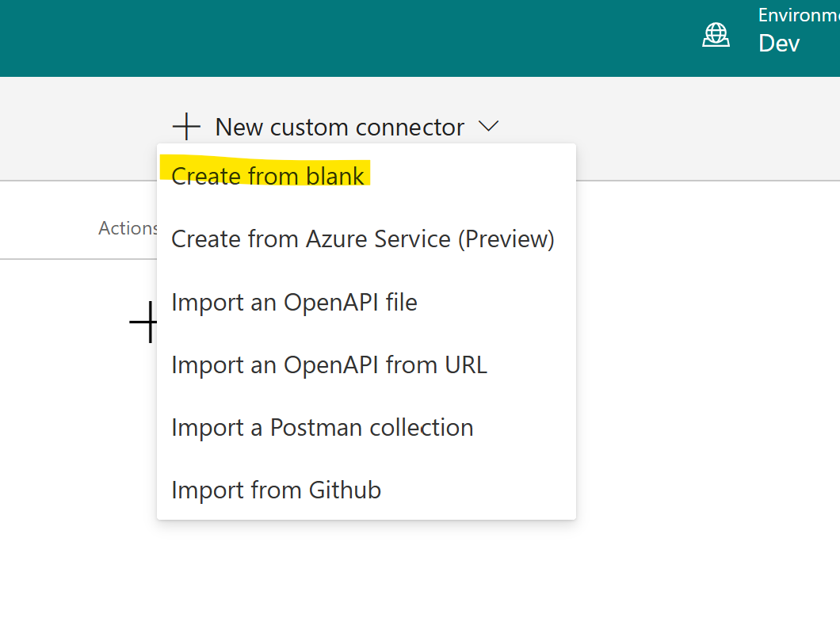The image size is (840, 618).
Task: Click plus icon beside New custom connector
Action: [186, 127]
